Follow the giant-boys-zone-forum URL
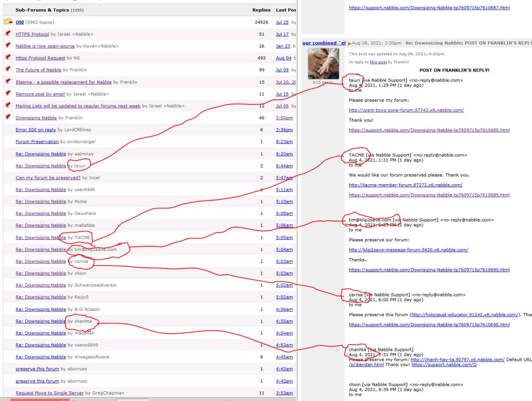 point(406,110)
